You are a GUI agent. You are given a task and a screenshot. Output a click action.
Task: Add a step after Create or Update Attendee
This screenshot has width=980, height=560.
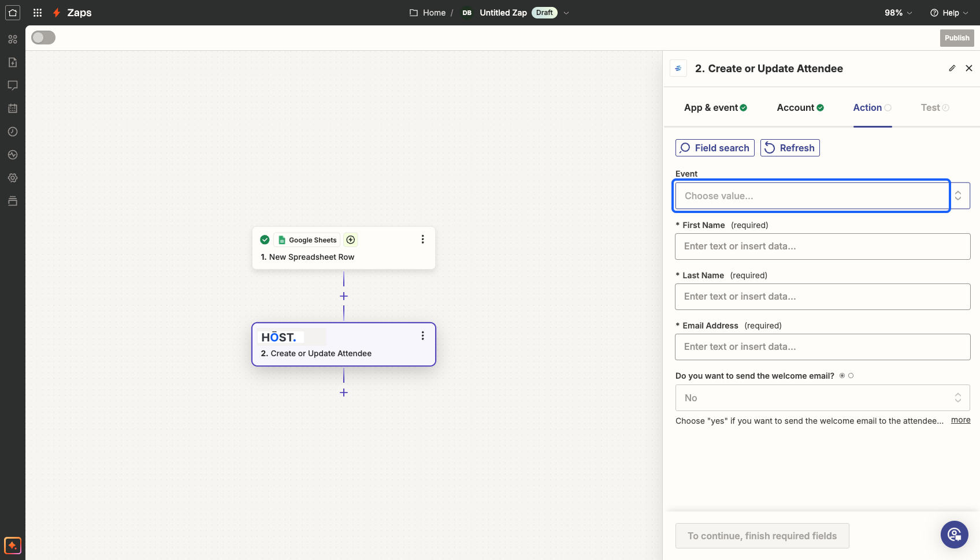[344, 393]
